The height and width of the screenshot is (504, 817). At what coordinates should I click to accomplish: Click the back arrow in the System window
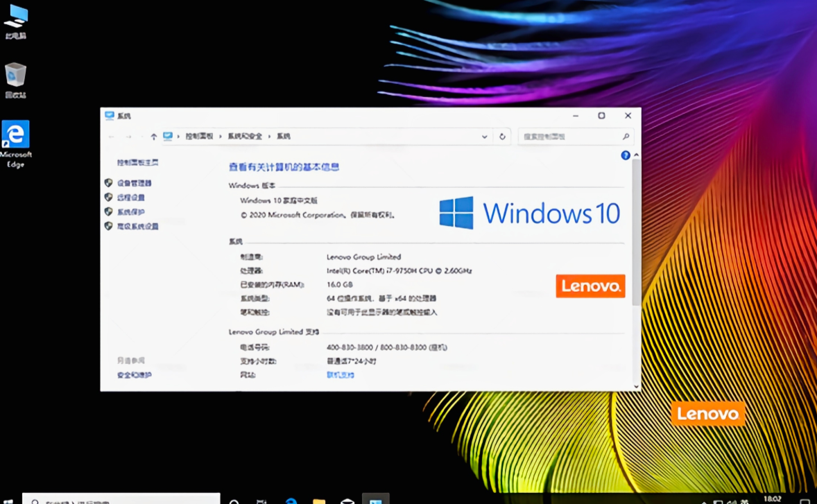point(111,137)
